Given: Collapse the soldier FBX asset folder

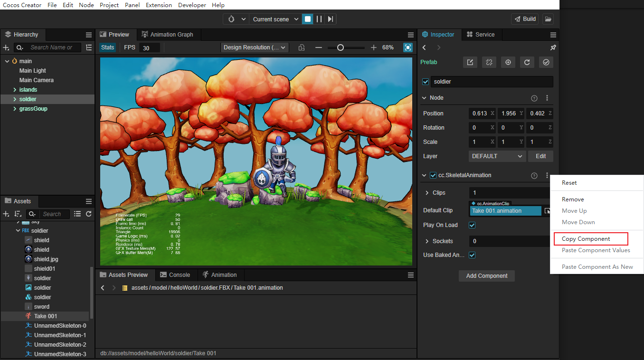Looking at the screenshot, I should click(x=18, y=231).
